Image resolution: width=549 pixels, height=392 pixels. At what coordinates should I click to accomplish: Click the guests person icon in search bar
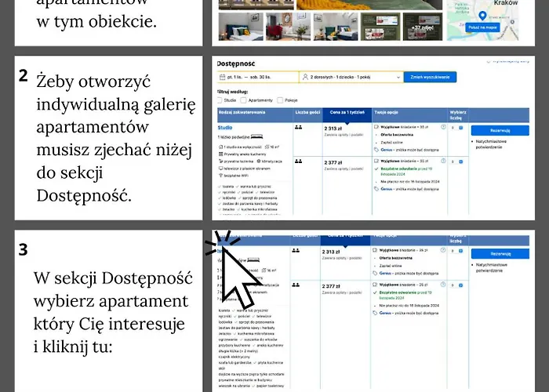pyautogui.click(x=306, y=78)
